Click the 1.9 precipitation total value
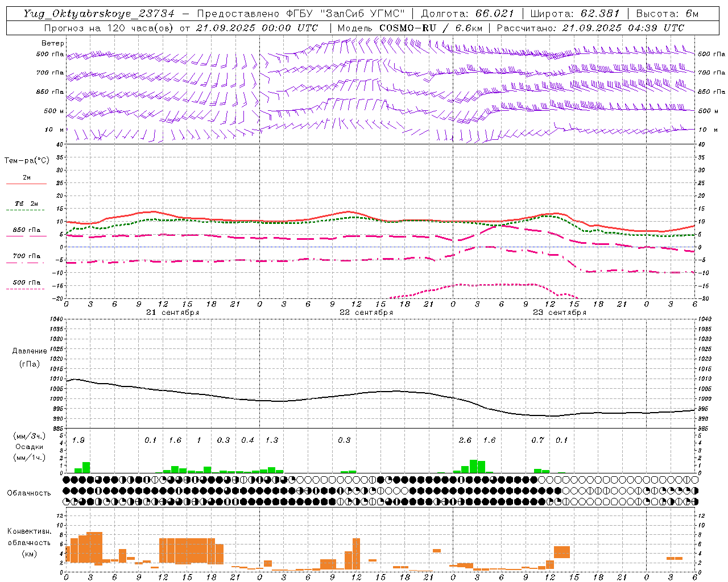 78,440
